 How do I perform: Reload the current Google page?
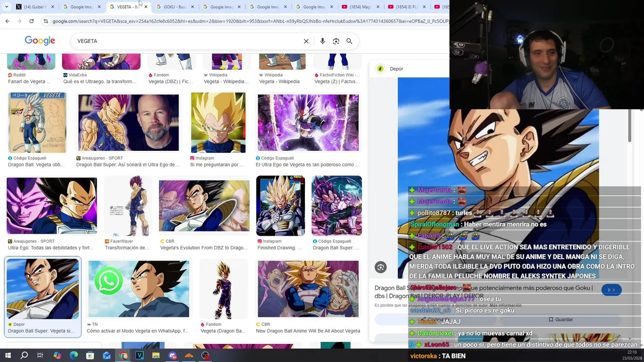[31, 21]
